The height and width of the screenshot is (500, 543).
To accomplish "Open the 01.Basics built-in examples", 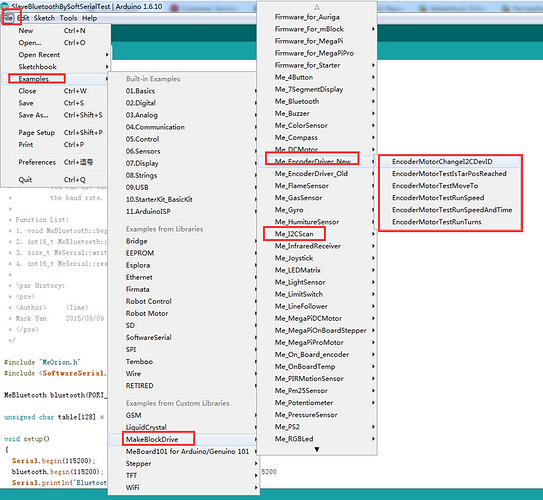I will click(184, 91).
